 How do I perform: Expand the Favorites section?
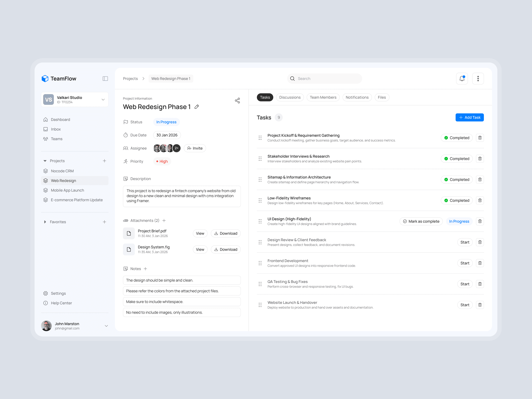tap(45, 222)
